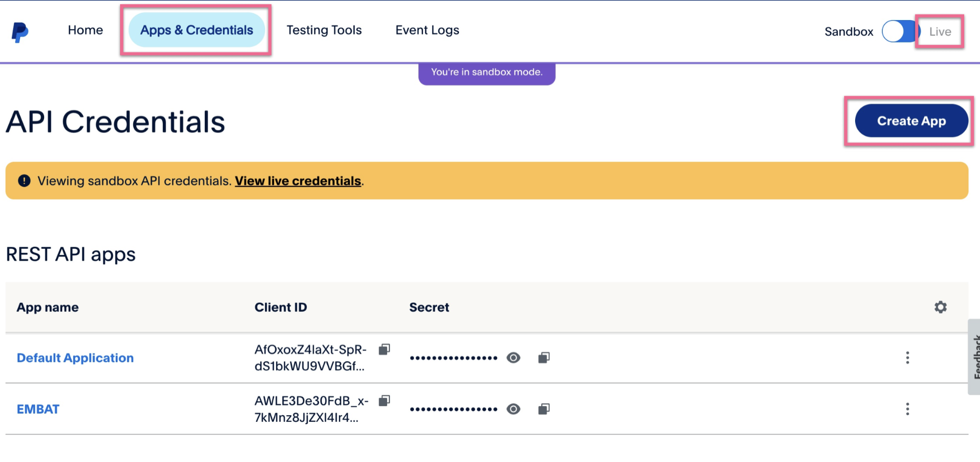Open table settings gear icon
This screenshot has height=462, width=980.
[x=940, y=307]
